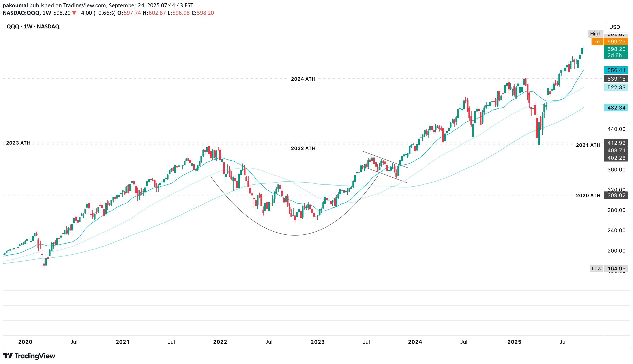Click the 2024 year on time axis
Screen dimensions: 633x364
(x=415, y=342)
